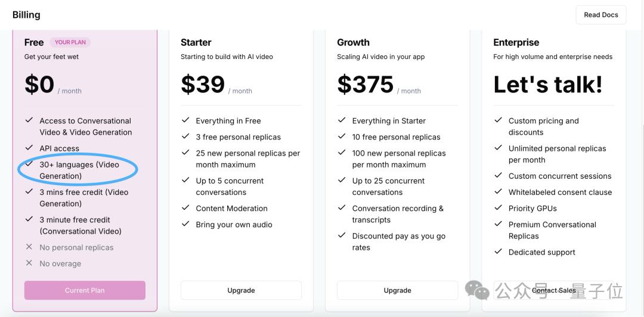The height and width of the screenshot is (317, 644).
Task: Click the checkmark next to Content Moderation
Action: [x=185, y=208]
